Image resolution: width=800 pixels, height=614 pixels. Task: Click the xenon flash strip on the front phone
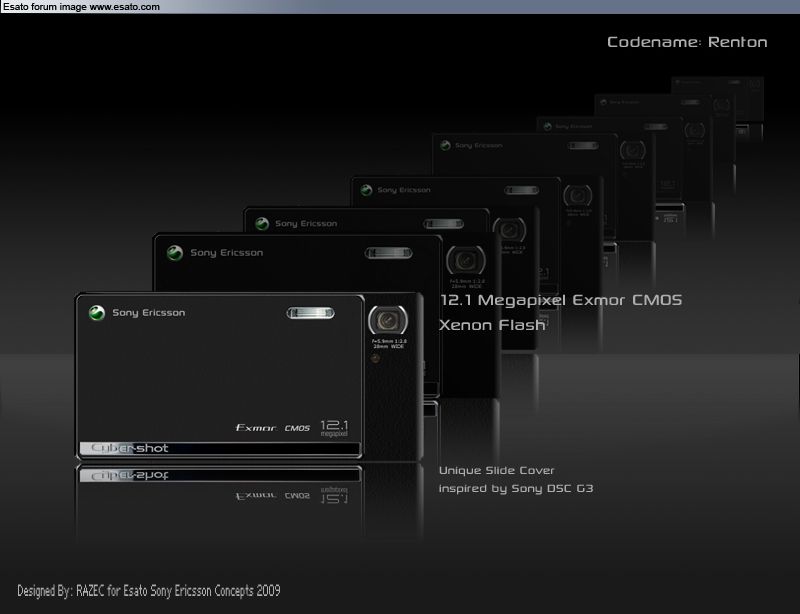pyautogui.click(x=311, y=313)
